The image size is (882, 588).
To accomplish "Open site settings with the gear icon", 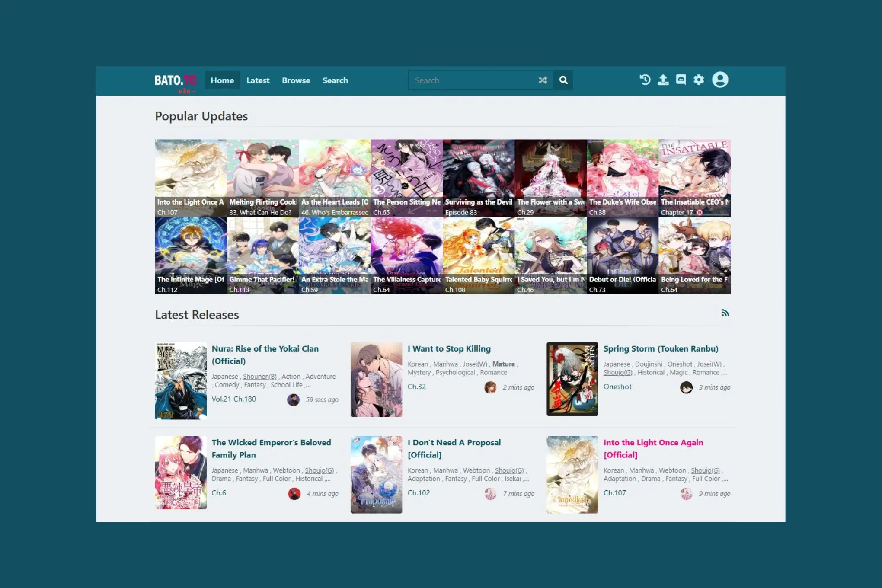I will pyautogui.click(x=699, y=80).
